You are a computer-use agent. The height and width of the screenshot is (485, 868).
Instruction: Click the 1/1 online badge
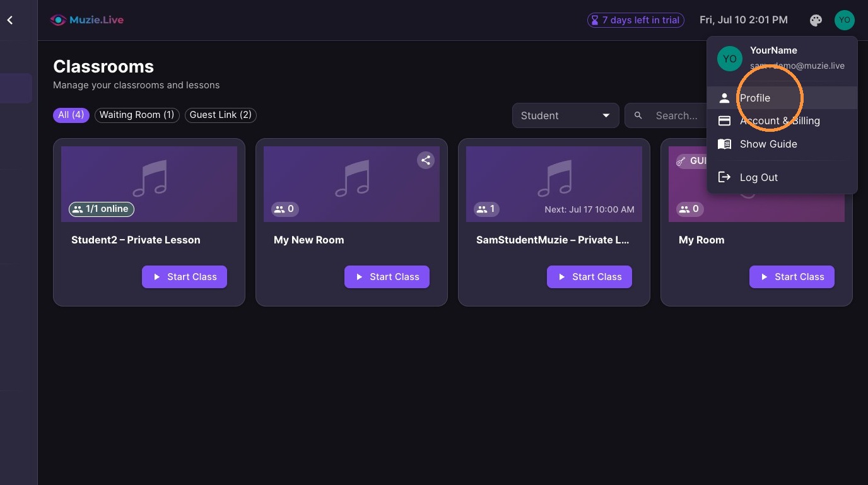pos(101,209)
